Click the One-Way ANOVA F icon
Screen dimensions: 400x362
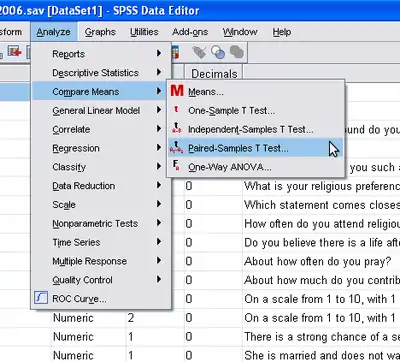(x=176, y=166)
